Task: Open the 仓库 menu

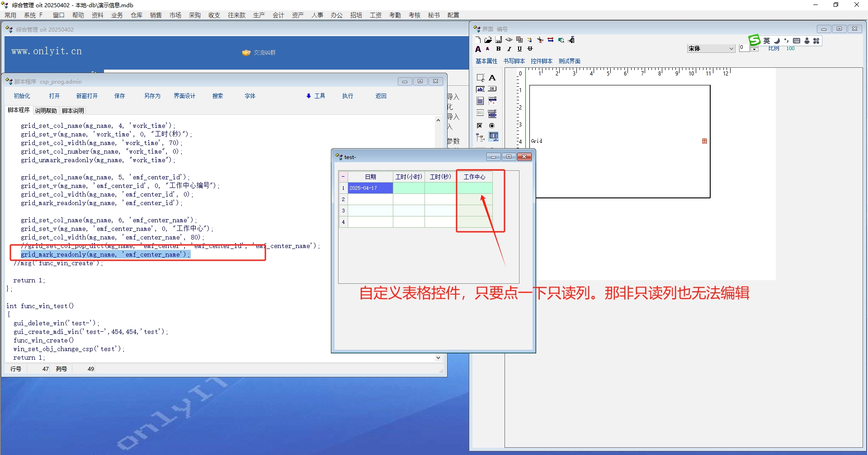Action: tap(137, 15)
